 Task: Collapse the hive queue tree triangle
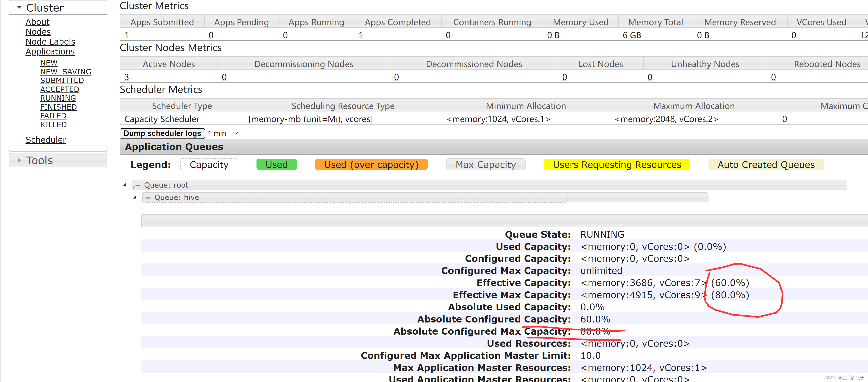(135, 197)
